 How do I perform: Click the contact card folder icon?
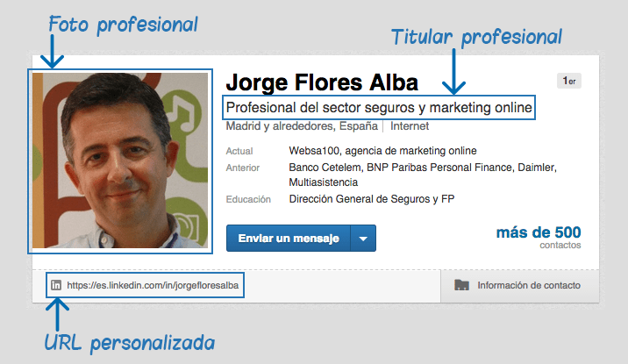pyautogui.click(x=461, y=285)
